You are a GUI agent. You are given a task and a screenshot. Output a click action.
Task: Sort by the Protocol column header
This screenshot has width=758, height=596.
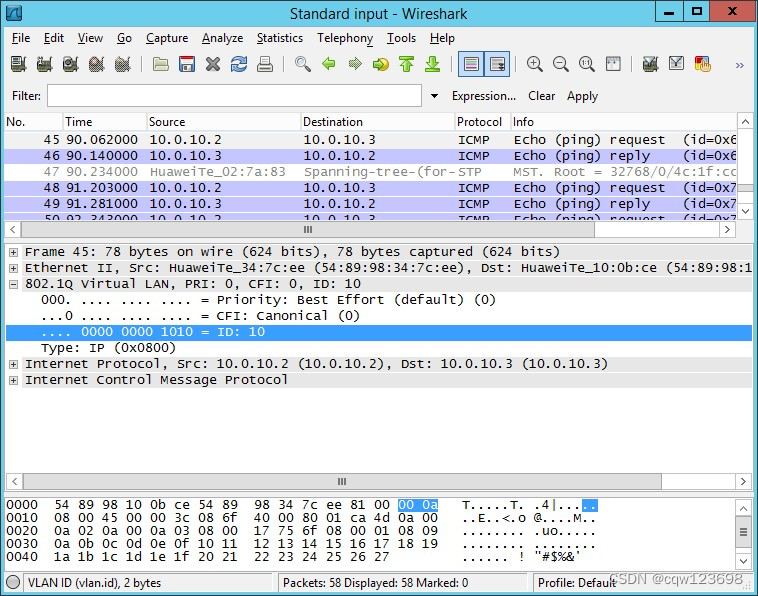point(482,122)
